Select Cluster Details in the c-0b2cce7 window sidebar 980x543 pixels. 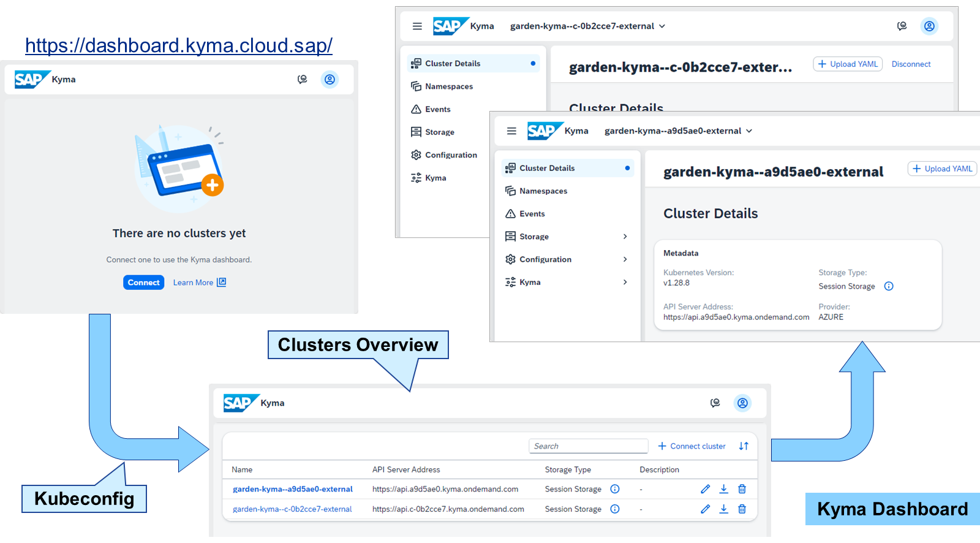coord(473,63)
